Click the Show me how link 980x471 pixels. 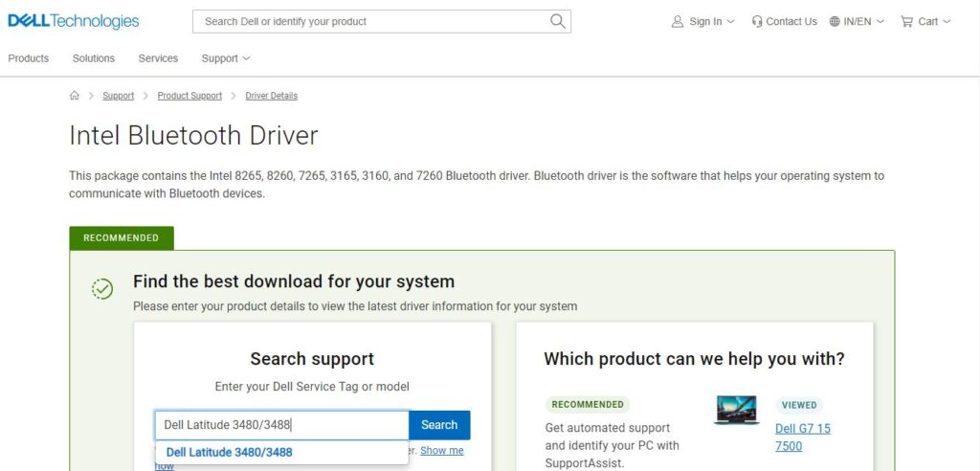[442, 450]
